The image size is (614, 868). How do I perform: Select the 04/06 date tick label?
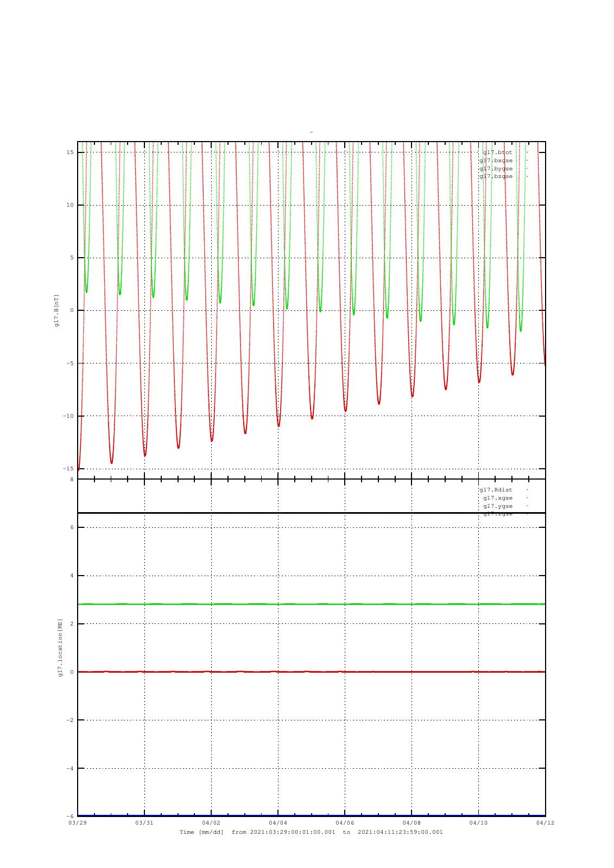tap(345, 823)
